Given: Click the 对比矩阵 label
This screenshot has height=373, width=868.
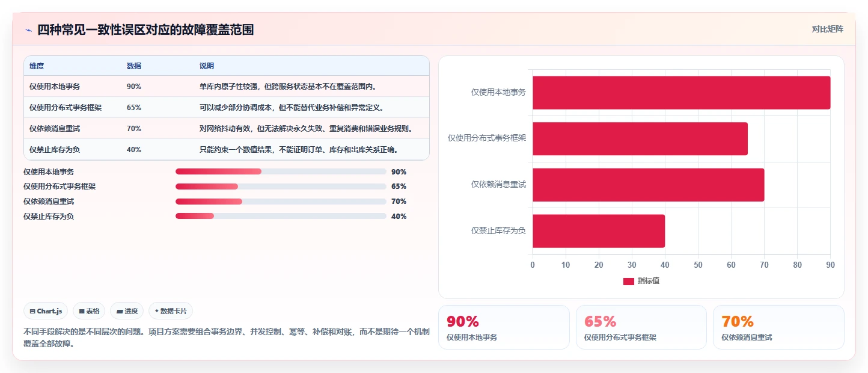Looking at the screenshot, I should [827, 29].
